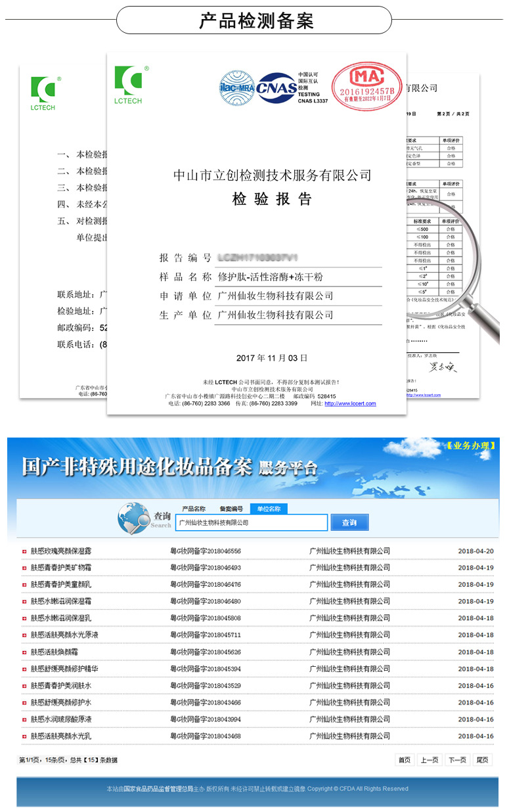Go to 上一页 in pagination
The height and width of the screenshot is (812, 507).
point(430,760)
